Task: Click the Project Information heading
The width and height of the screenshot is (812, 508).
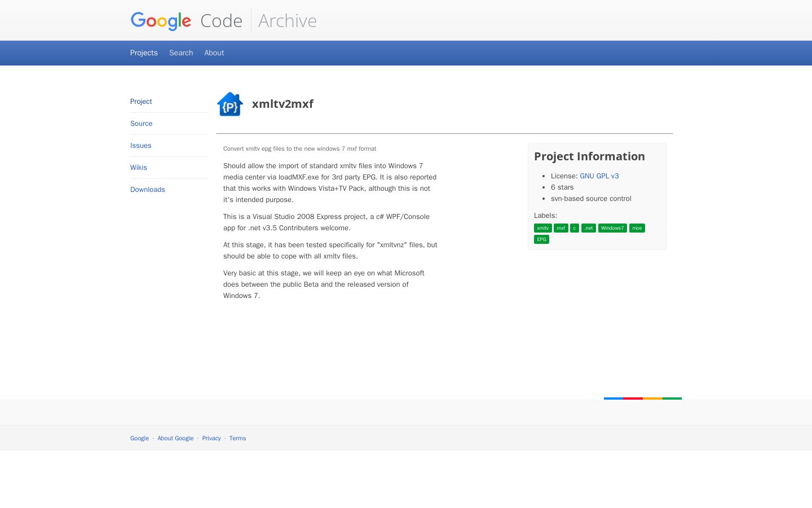Action: (589, 156)
